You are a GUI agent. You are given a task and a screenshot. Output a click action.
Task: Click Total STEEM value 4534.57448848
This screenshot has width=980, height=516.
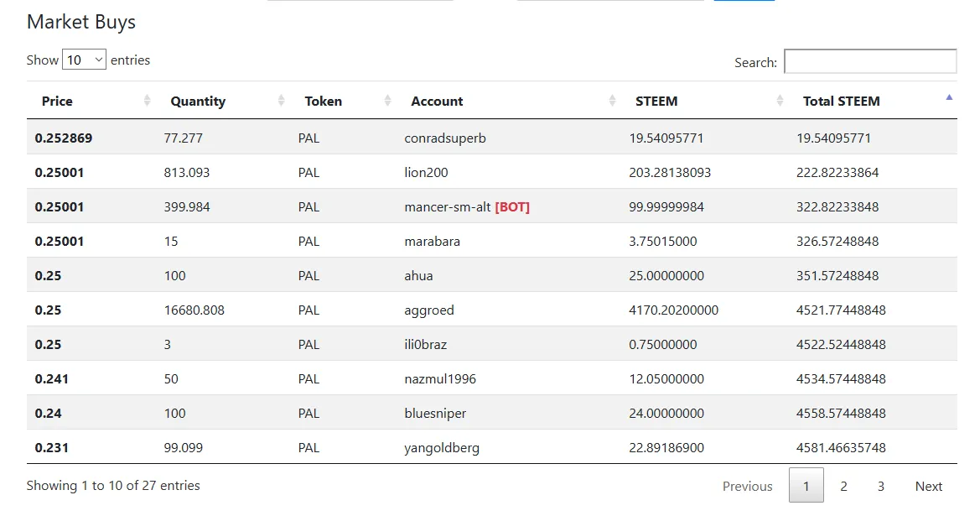pyautogui.click(x=841, y=379)
